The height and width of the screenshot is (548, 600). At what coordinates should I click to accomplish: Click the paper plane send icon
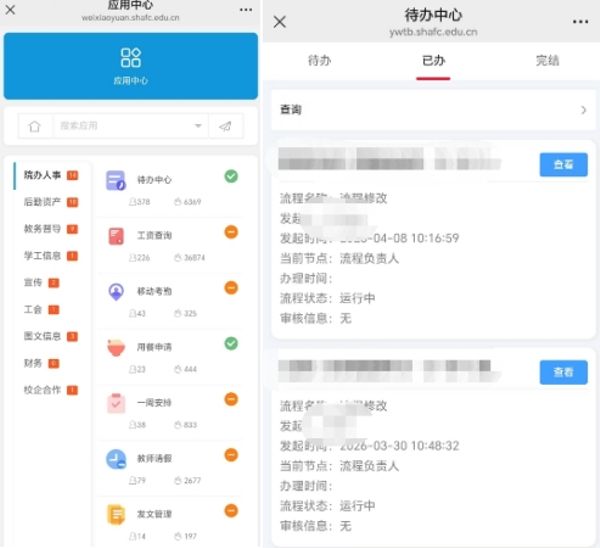pyautogui.click(x=225, y=126)
